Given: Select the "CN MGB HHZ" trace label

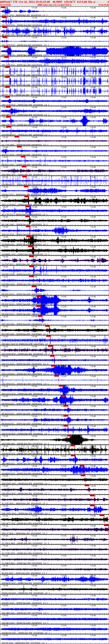Looking at the screenshot, I should click(25, 244).
